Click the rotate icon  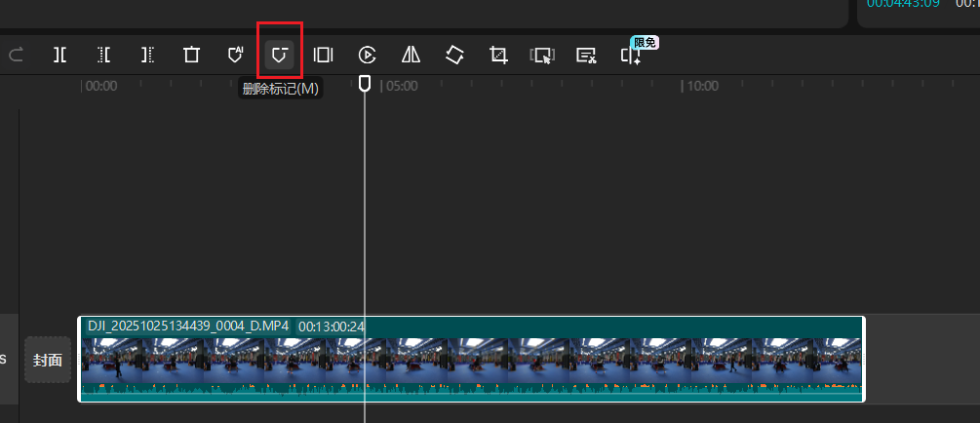coord(454,56)
